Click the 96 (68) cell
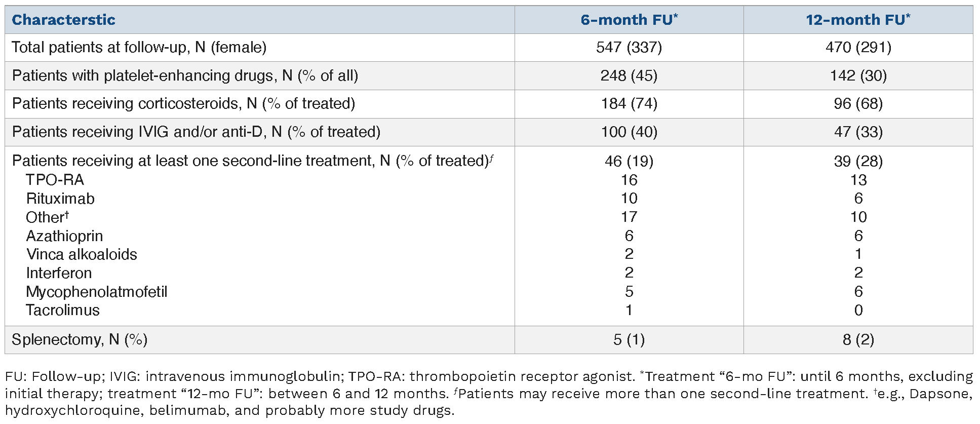This screenshot has height=424, width=980. coord(858,104)
